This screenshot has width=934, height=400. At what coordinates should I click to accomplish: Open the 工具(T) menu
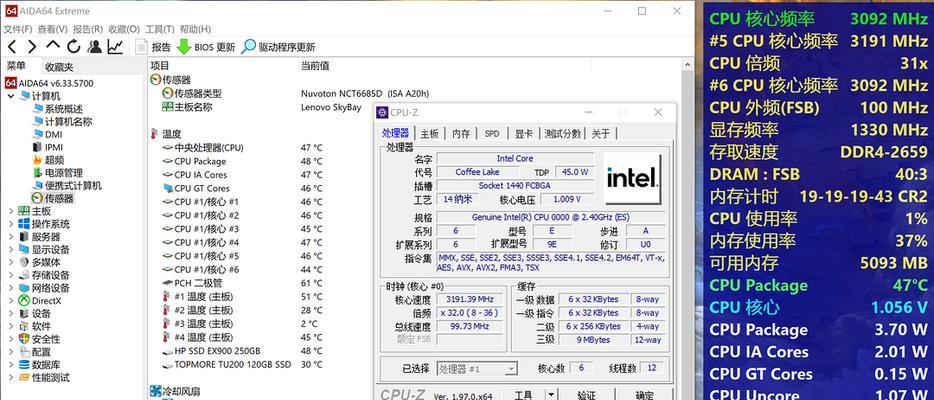tap(160, 29)
